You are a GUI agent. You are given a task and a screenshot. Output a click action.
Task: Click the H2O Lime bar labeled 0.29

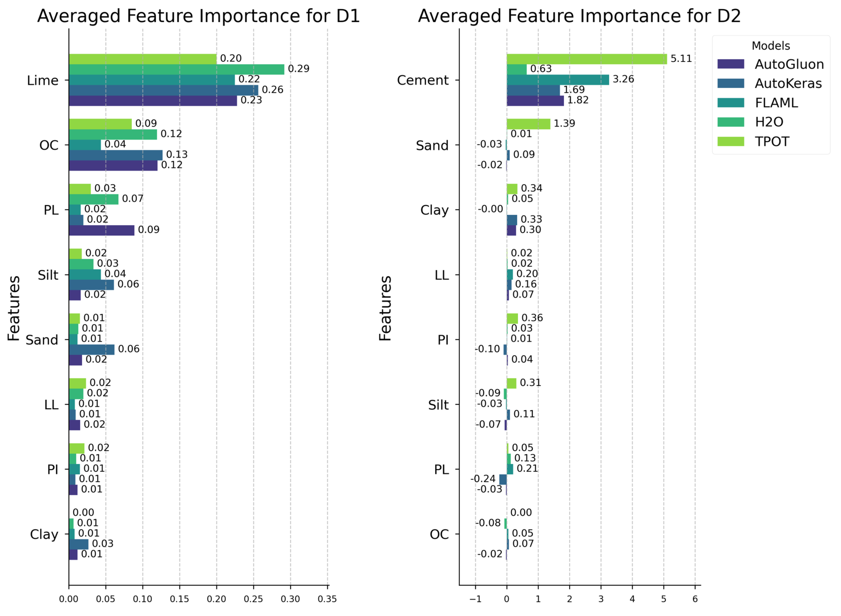[176, 69]
